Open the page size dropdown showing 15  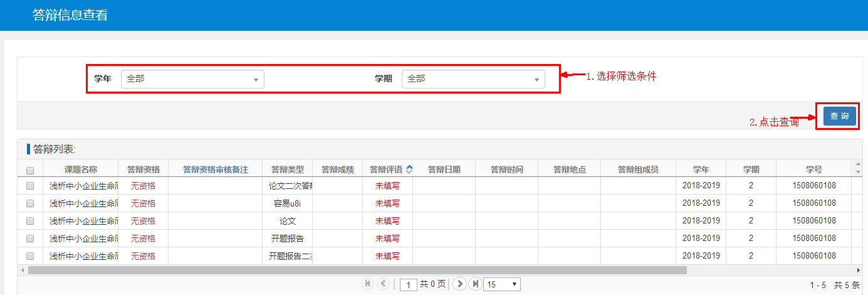503,284
